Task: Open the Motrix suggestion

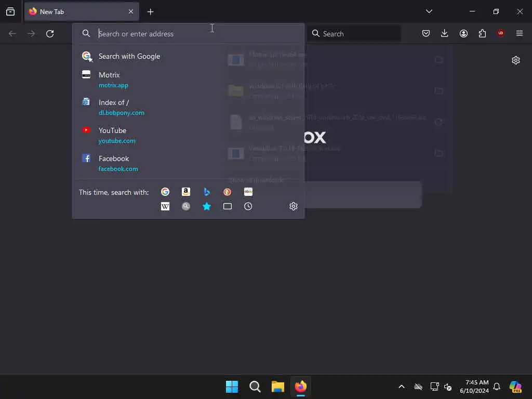Action: pyautogui.click(x=188, y=79)
